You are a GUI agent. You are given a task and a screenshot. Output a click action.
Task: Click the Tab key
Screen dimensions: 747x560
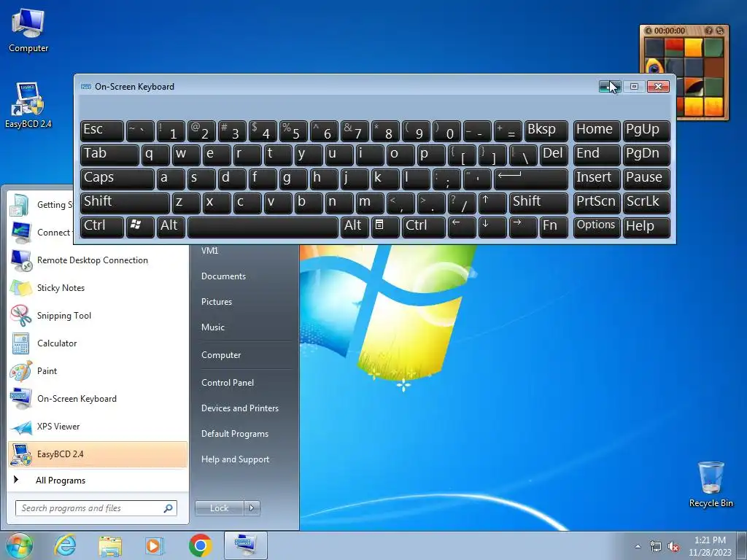(109, 155)
